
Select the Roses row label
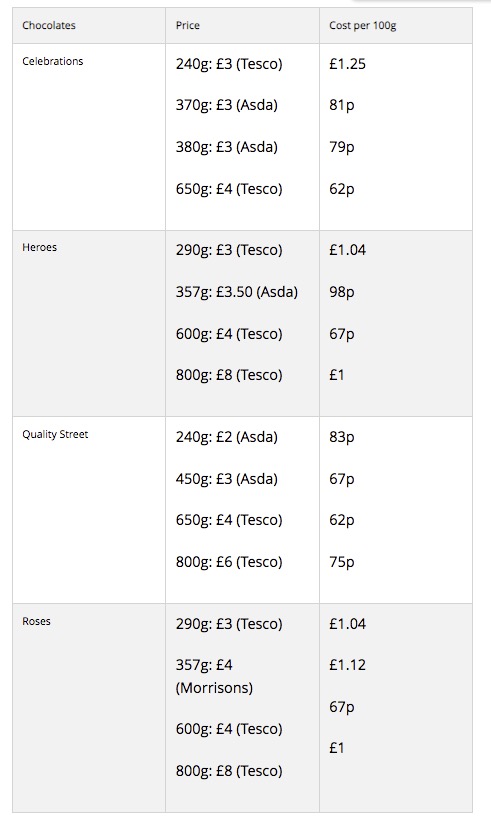(36, 621)
